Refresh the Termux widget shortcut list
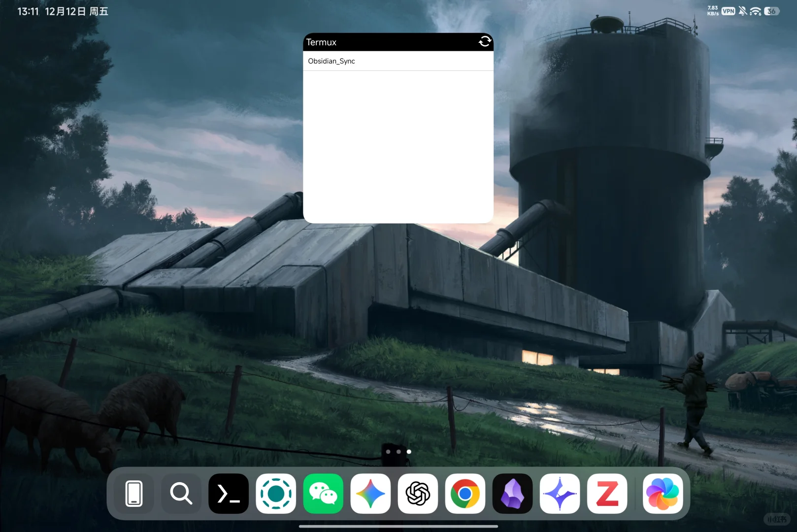This screenshot has height=532, width=797. coord(485,42)
